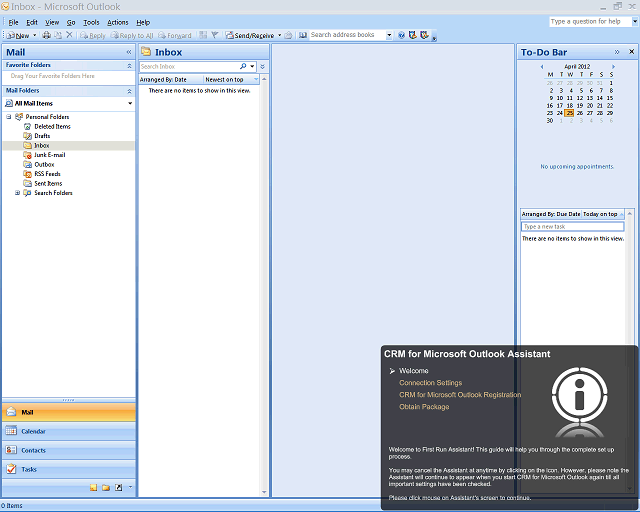The width and height of the screenshot is (640, 512).
Task: Click the Type a question for help box
Action: 590,22
